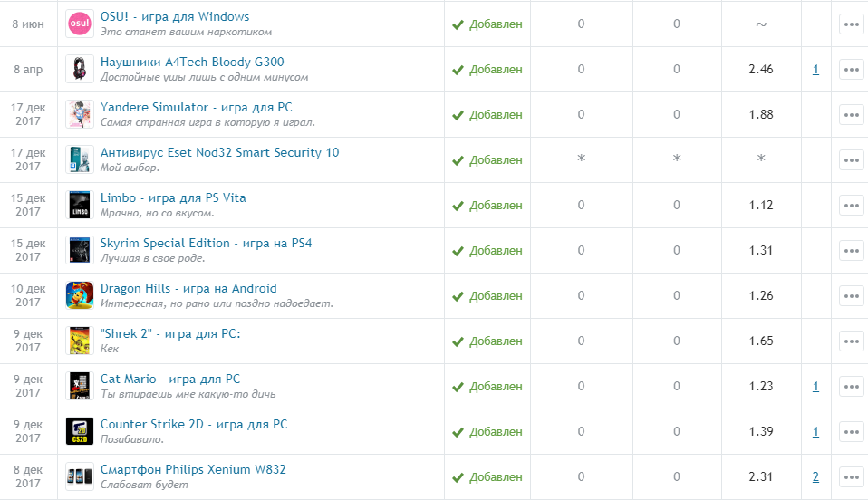Image resolution: width=868 pixels, height=500 pixels.
Task: Open comment count 1 for A4Tech Bloody G300
Action: point(815,70)
